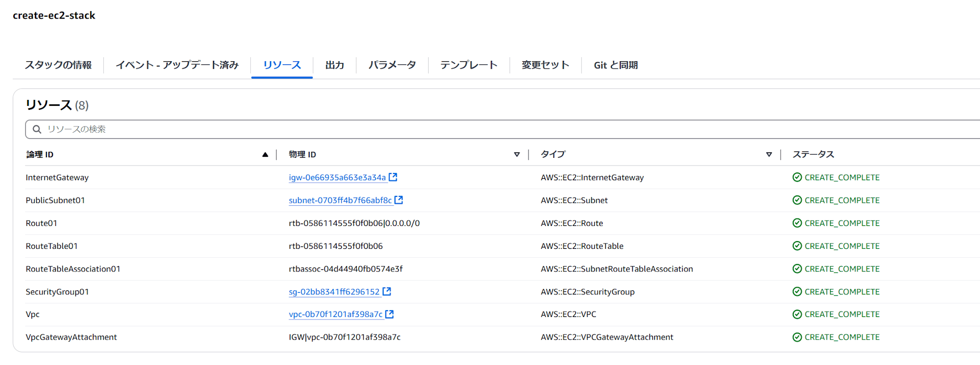This screenshot has height=365, width=980.
Task: Open the 変更セット tab
Action: [x=545, y=65]
